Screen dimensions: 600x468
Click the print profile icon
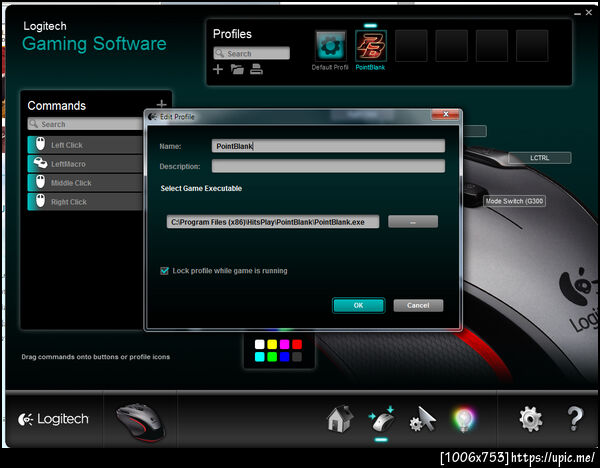coord(256,69)
